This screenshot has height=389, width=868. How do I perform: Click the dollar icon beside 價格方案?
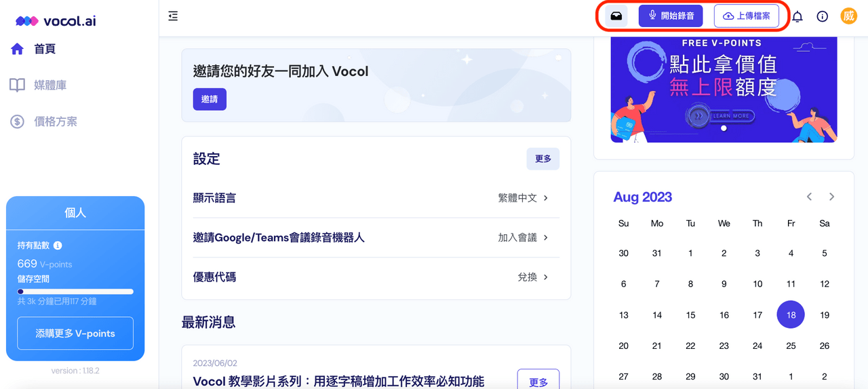pyautogui.click(x=17, y=122)
